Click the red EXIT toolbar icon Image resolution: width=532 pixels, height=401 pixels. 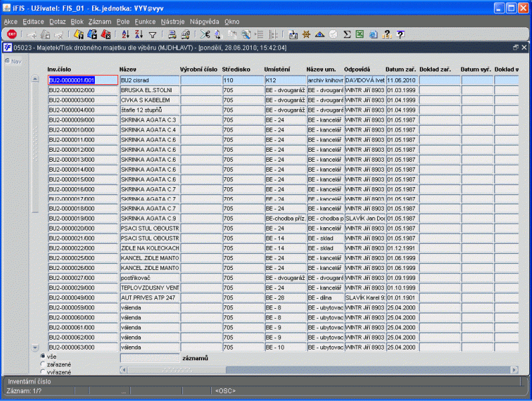[11, 34]
